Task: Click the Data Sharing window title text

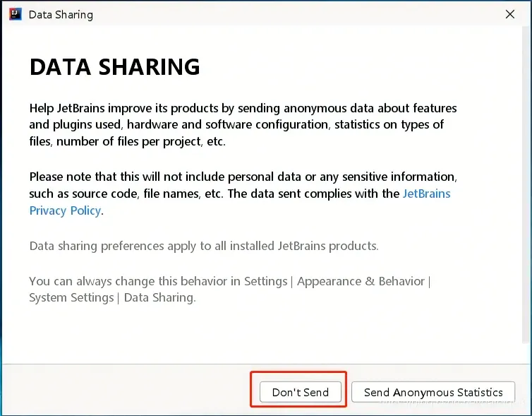Action: [61, 14]
